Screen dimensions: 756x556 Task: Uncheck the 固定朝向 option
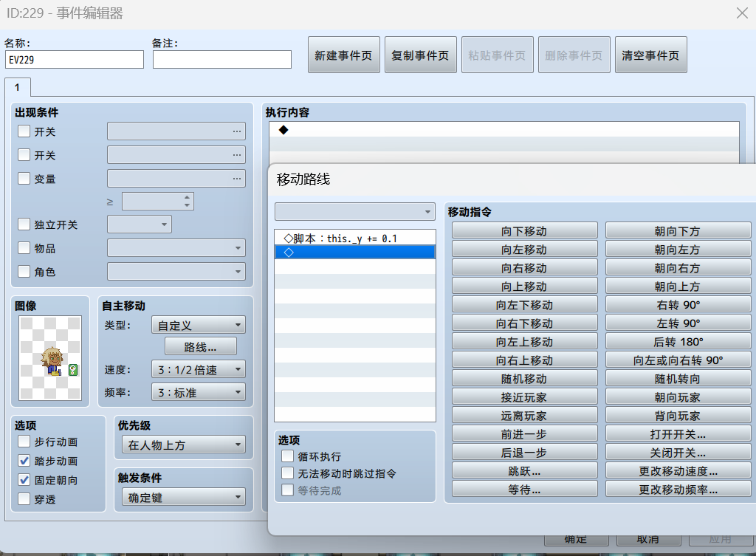24,480
